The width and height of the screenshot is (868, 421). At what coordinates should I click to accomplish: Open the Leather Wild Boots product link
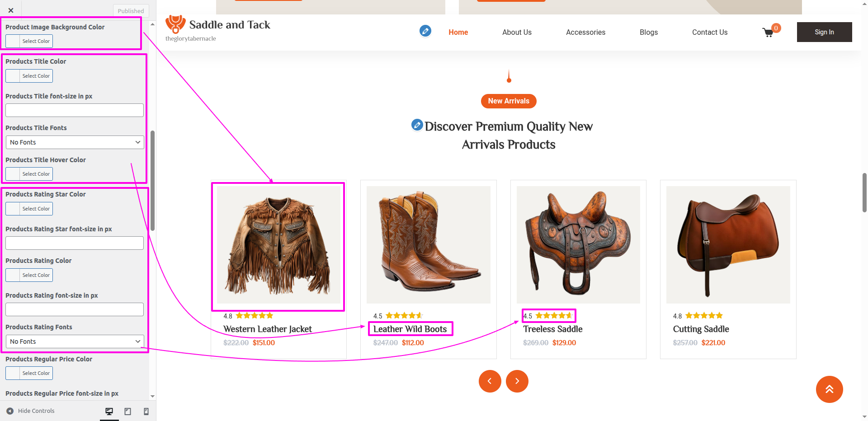click(410, 329)
